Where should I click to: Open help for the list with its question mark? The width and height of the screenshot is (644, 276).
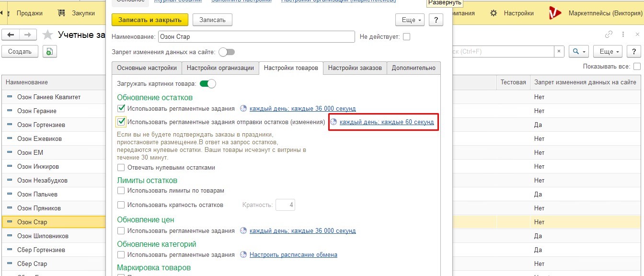[x=634, y=51]
